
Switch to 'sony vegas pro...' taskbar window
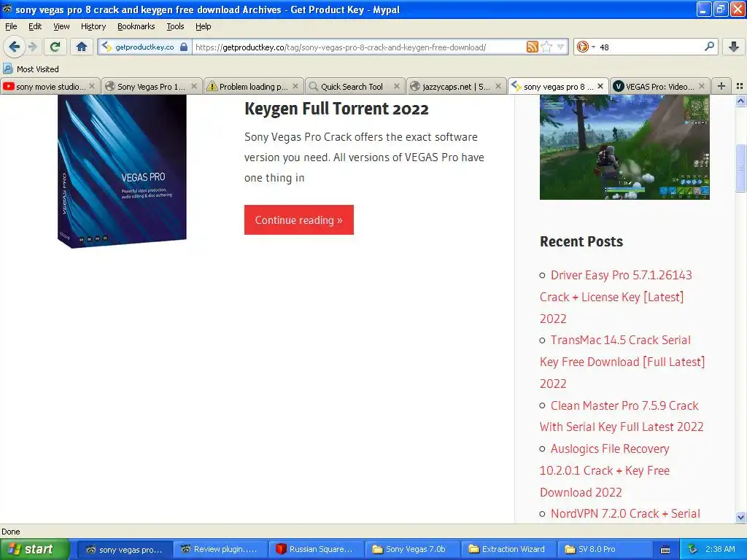click(x=124, y=549)
